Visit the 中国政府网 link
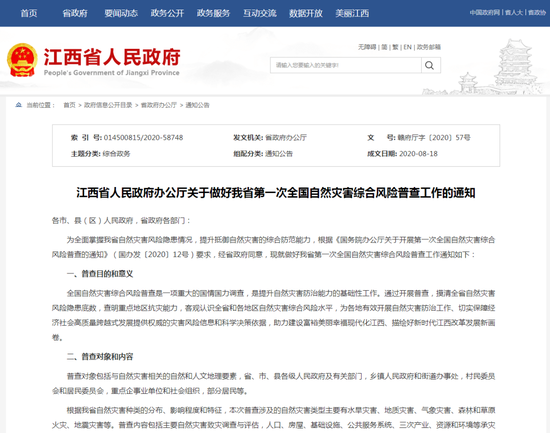The image size is (550, 433). pyautogui.click(x=485, y=13)
